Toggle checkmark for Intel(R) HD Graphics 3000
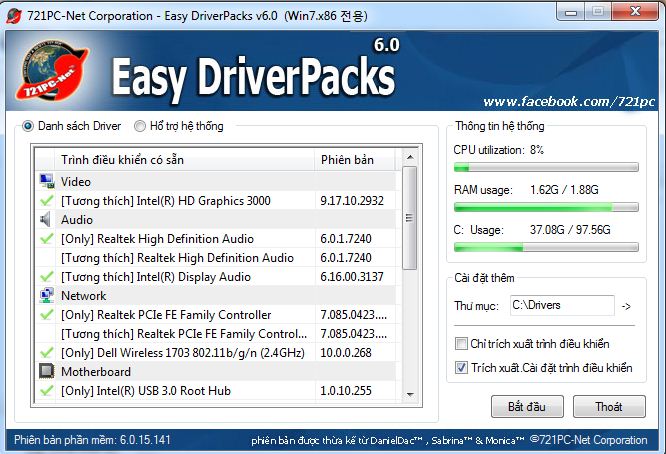The height and width of the screenshot is (454, 666). [x=46, y=200]
